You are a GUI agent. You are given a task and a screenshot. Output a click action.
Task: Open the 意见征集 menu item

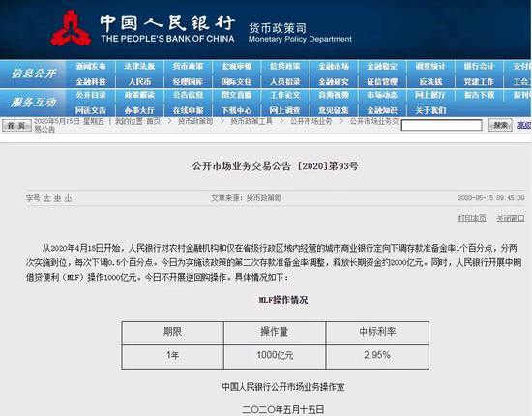click(x=334, y=110)
